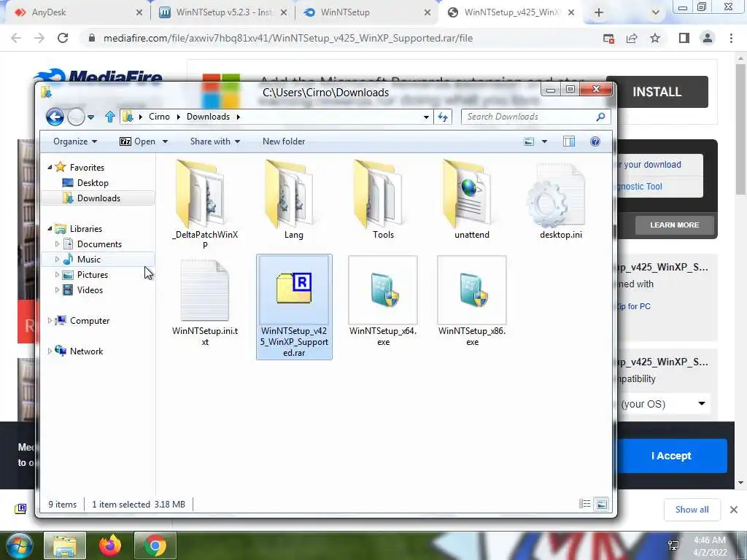747x560 pixels.
Task: Open Chrome profile menu
Action: (x=708, y=38)
